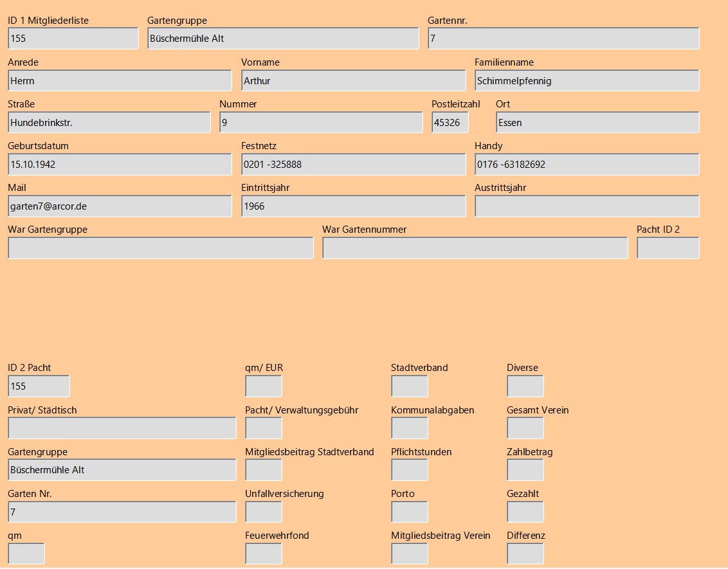
Task: Click the empty Austrittsjahr field
Action: coord(587,206)
